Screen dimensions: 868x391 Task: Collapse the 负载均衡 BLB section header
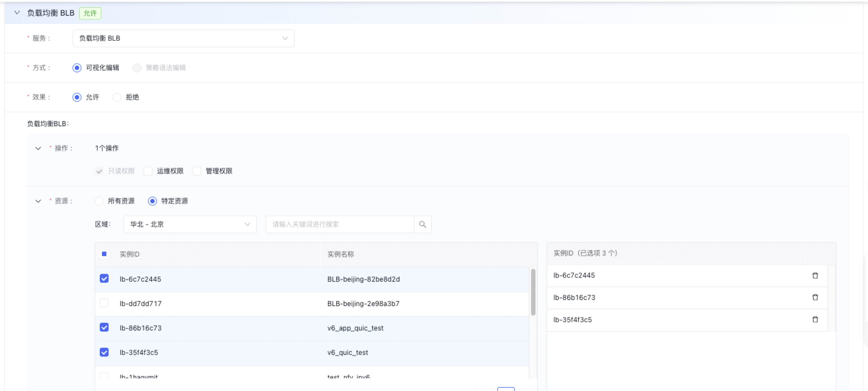coord(17,13)
